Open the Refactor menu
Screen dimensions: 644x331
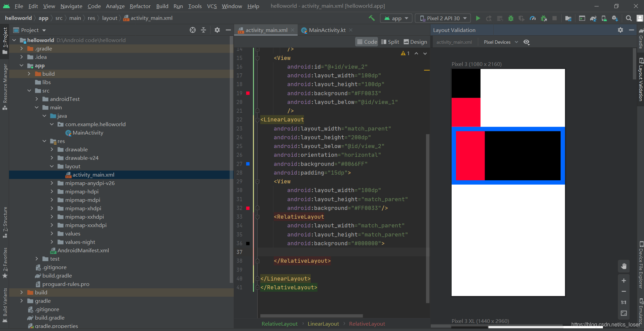[x=140, y=6]
